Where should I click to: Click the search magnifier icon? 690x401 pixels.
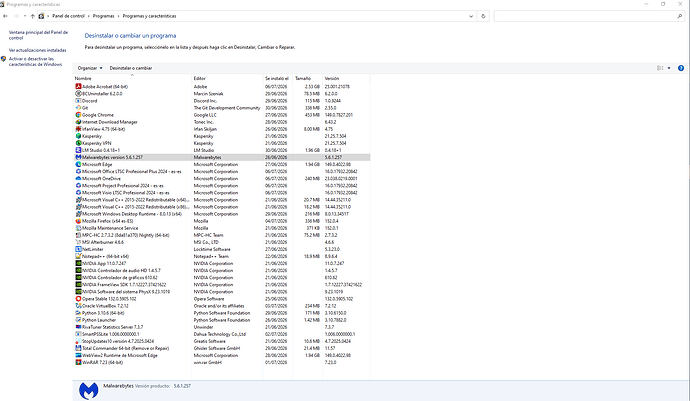(680, 16)
